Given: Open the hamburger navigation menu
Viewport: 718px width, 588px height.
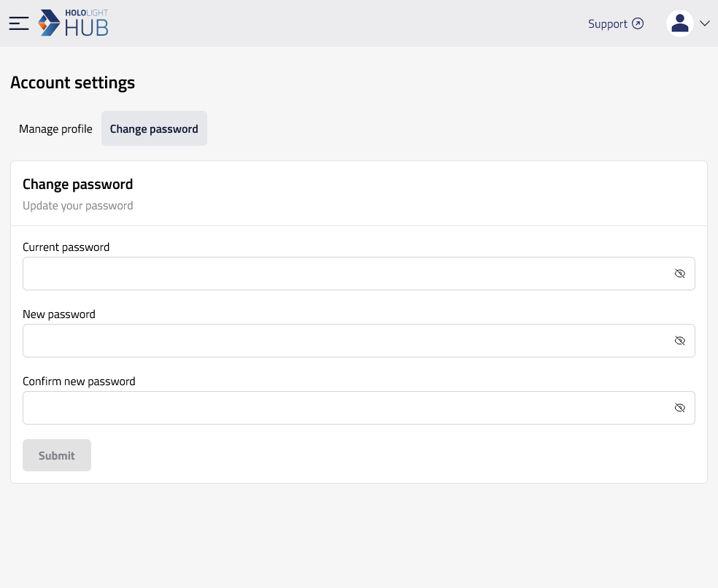Looking at the screenshot, I should [x=19, y=23].
